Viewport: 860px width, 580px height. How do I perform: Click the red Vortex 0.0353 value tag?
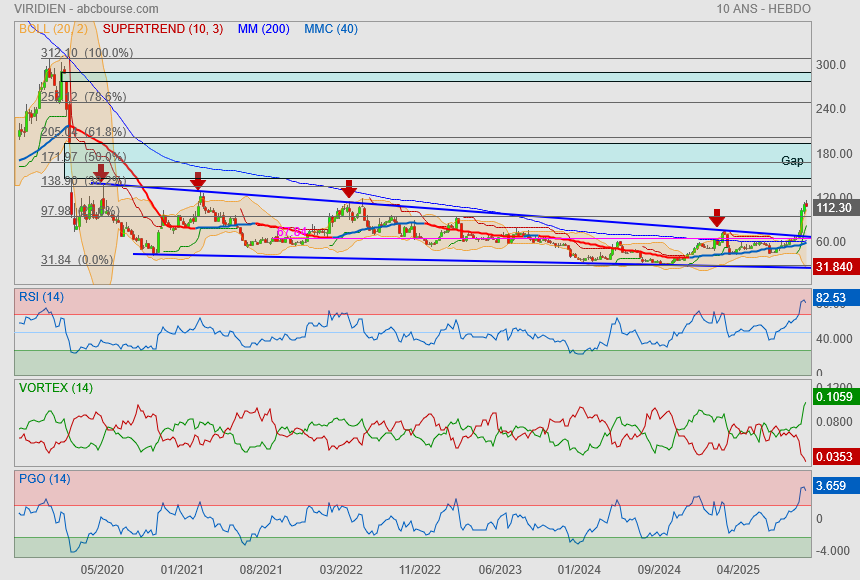(833, 456)
